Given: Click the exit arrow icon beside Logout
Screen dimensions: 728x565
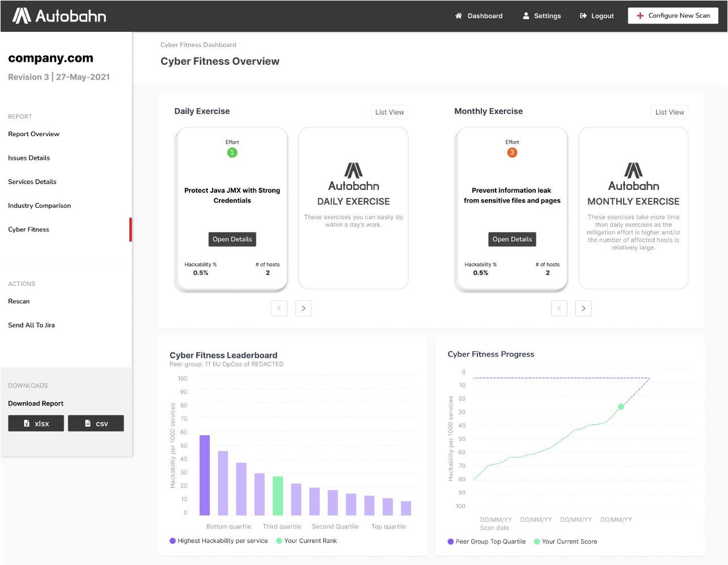Looking at the screenshot, I should 583,16.
